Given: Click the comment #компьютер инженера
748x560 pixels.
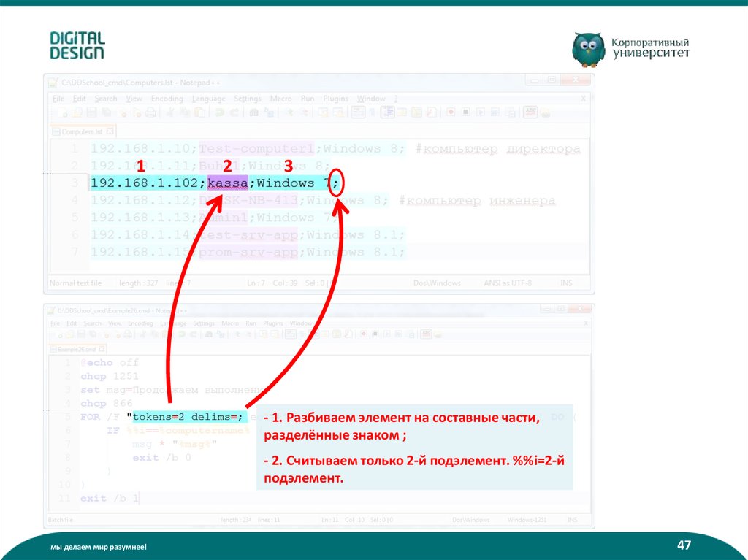Looking at the screenshot, I should pos(477,200).
